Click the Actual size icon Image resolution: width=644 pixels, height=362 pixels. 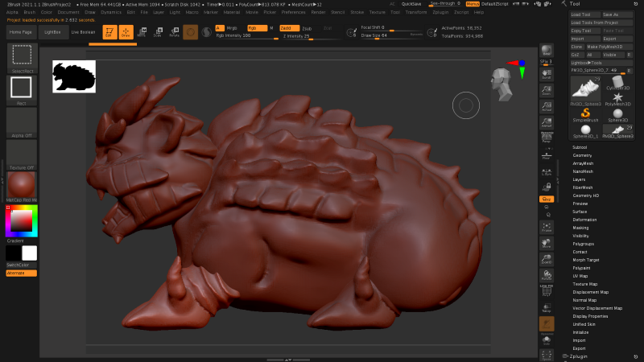tap(547, 107)
